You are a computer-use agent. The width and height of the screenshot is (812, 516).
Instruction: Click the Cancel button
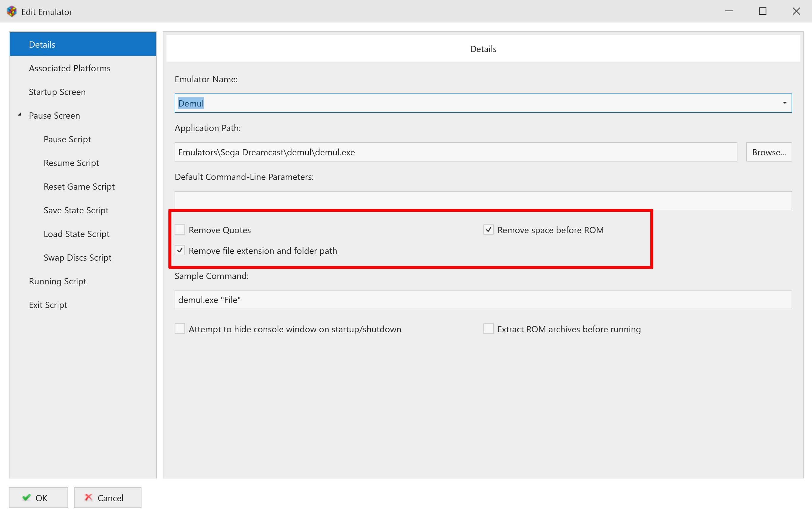click(107, 497)
